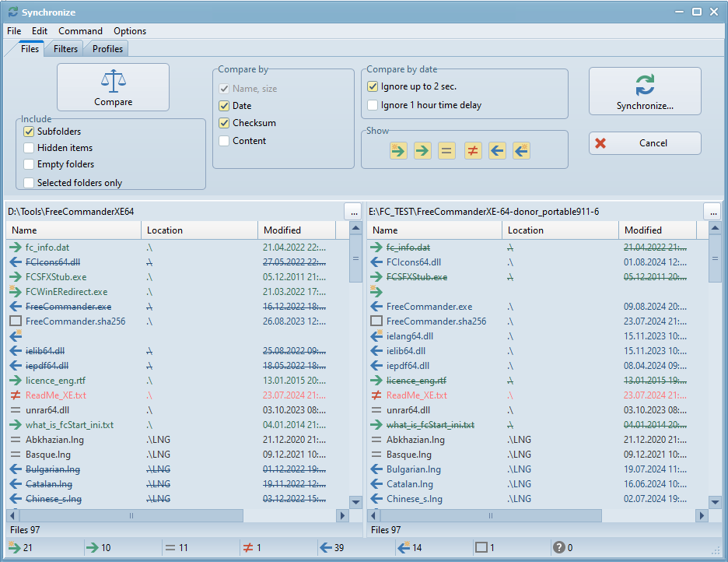Uncheck the Subfolders checkbox
Viewport: 728px width, 562px height.
pyautogui.click(x=29, y=132)
